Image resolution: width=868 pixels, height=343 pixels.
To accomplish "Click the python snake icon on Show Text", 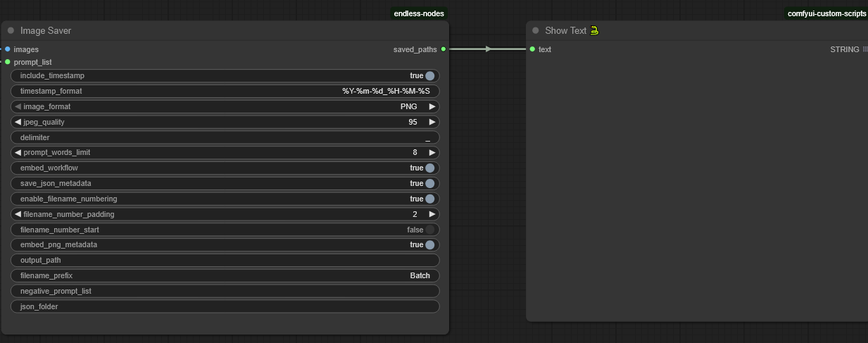I will click(x=595, y=30).
